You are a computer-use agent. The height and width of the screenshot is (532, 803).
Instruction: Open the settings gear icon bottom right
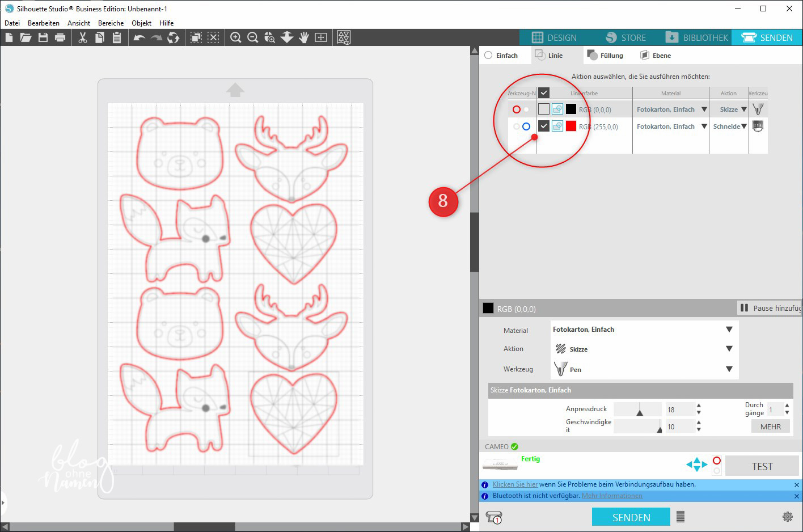(787, 517)
